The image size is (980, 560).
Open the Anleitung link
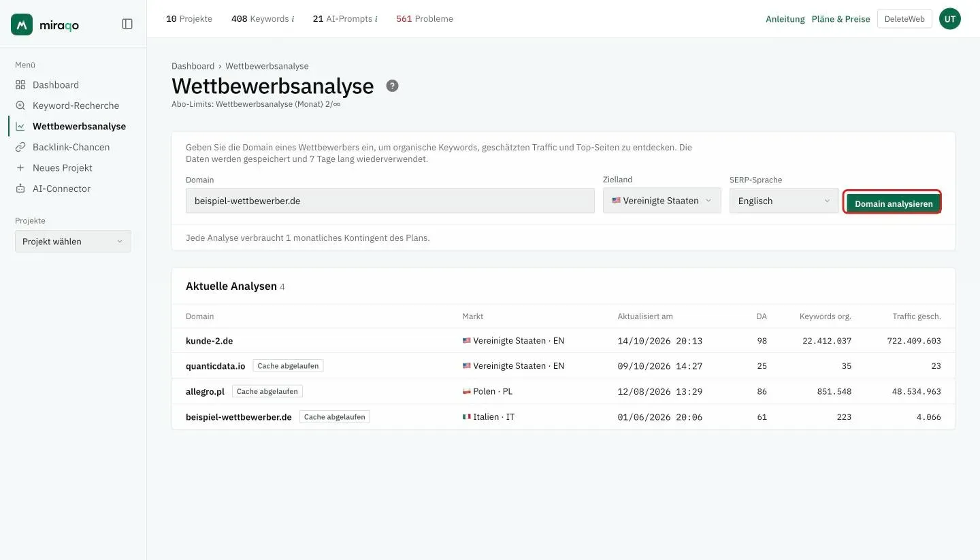[x=785, y=19]
